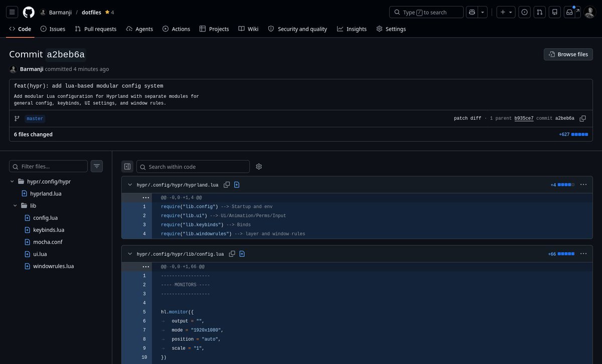Copy the lib/config.lua file path
602x364 pixels.
pos(232,254)
